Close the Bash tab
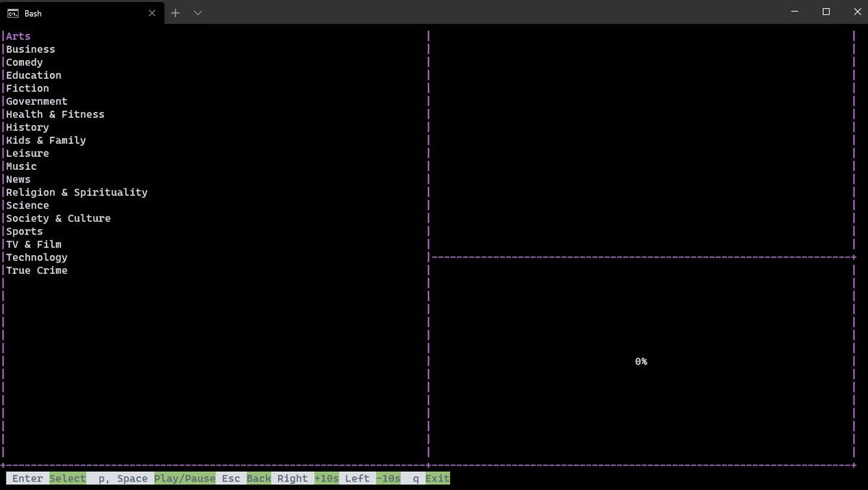The height and width of the screenshot is (490, 868). [x=152, y=13]
